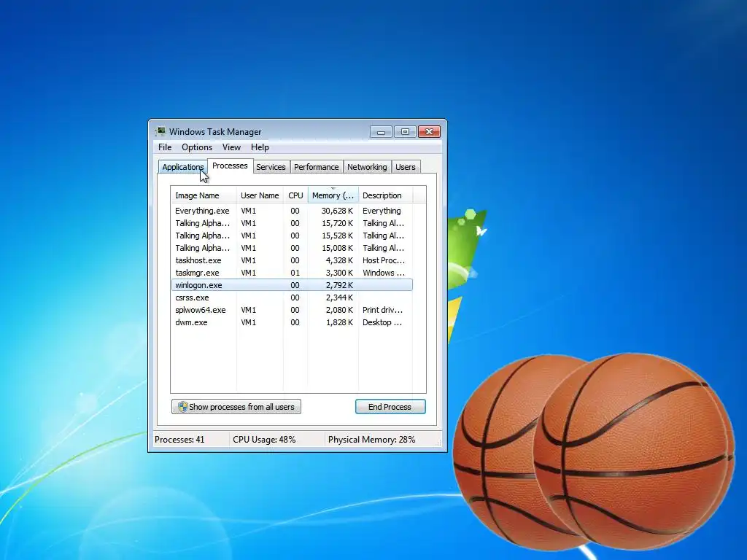Click the 1,828 K memory value
Screen dimensions: 747x560
pyautogui.click(x=340, y=322)
